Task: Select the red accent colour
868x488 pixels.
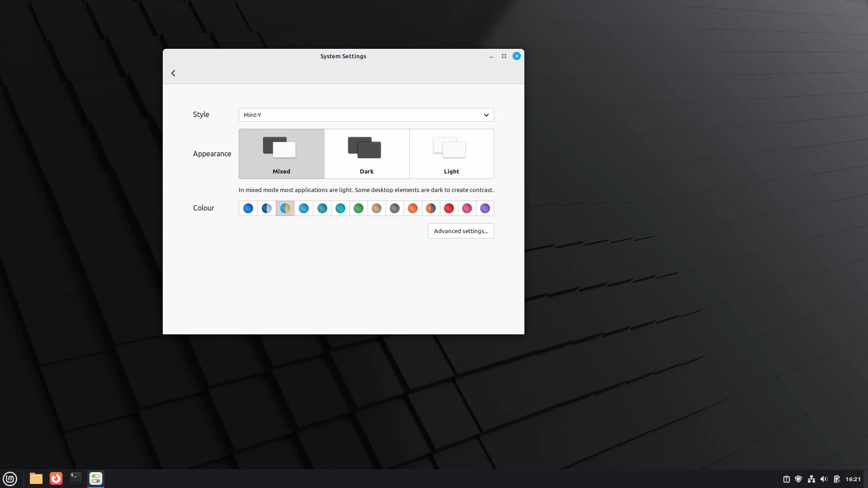Action: (x=449, y=208)
